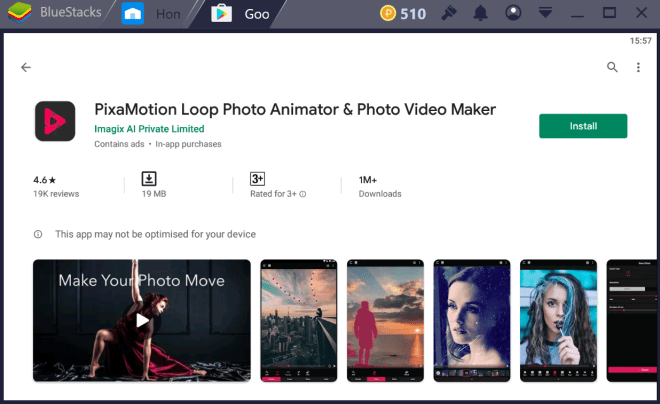Open Imagix AI Private Limited developer page
This screenshot has width=660, height=404.
(149, 129)
